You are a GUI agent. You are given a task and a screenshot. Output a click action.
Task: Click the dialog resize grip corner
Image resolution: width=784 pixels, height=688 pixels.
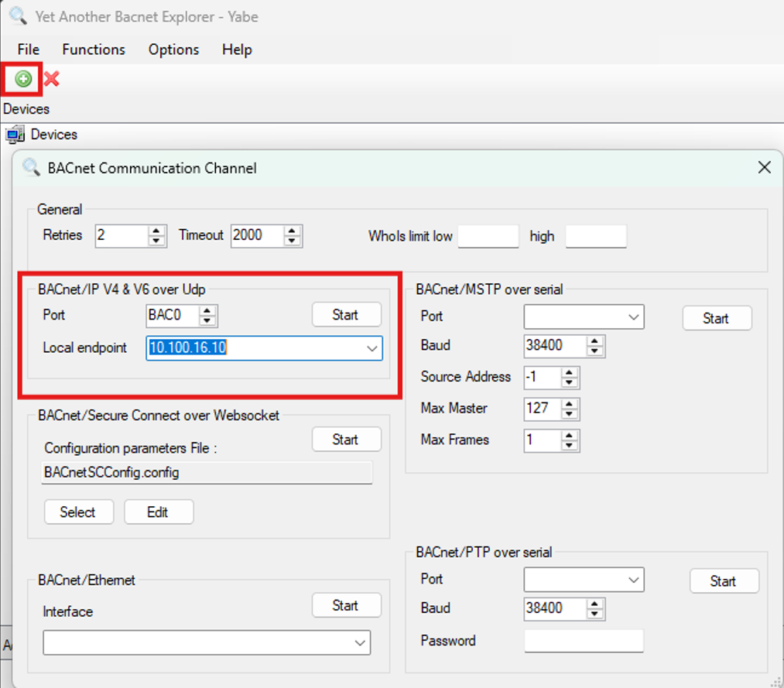[x=776, y=683]
